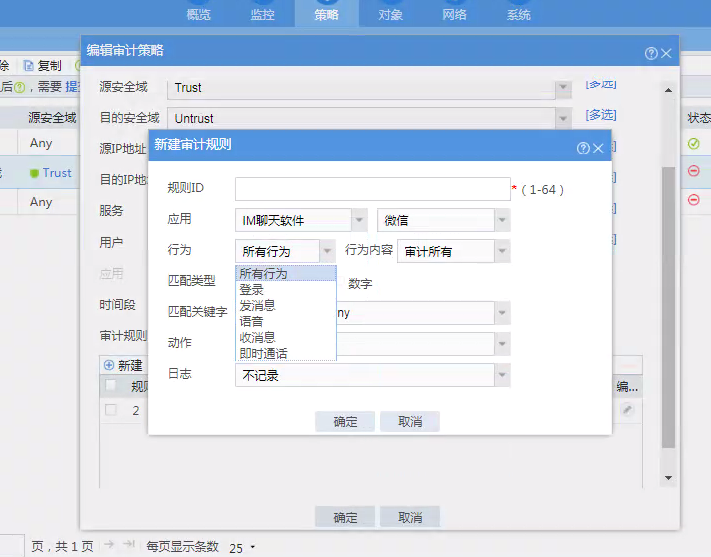Click the help question icon beside 后
711x557 pixels.
pos(19,87)
